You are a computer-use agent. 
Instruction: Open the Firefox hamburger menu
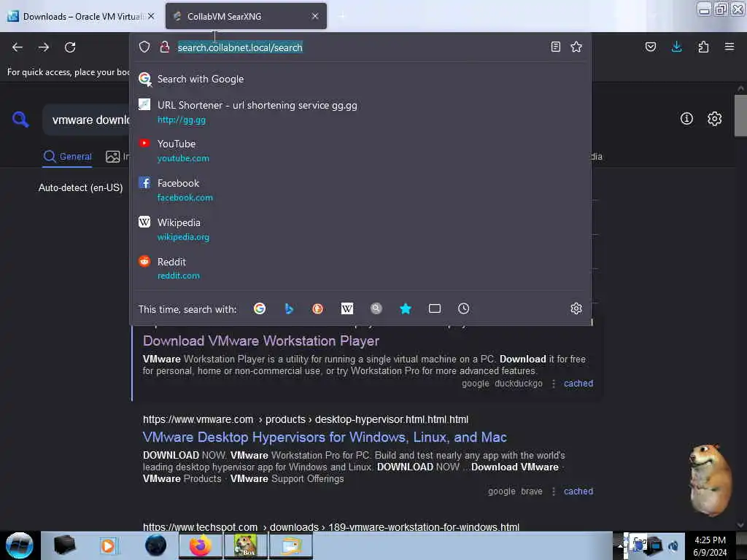729,47
